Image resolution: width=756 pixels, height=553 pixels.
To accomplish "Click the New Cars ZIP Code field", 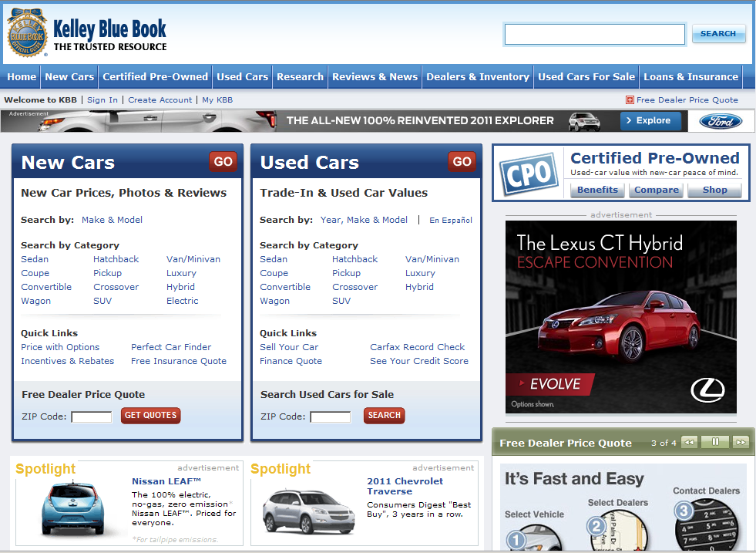I will click(x=92, y=416).
